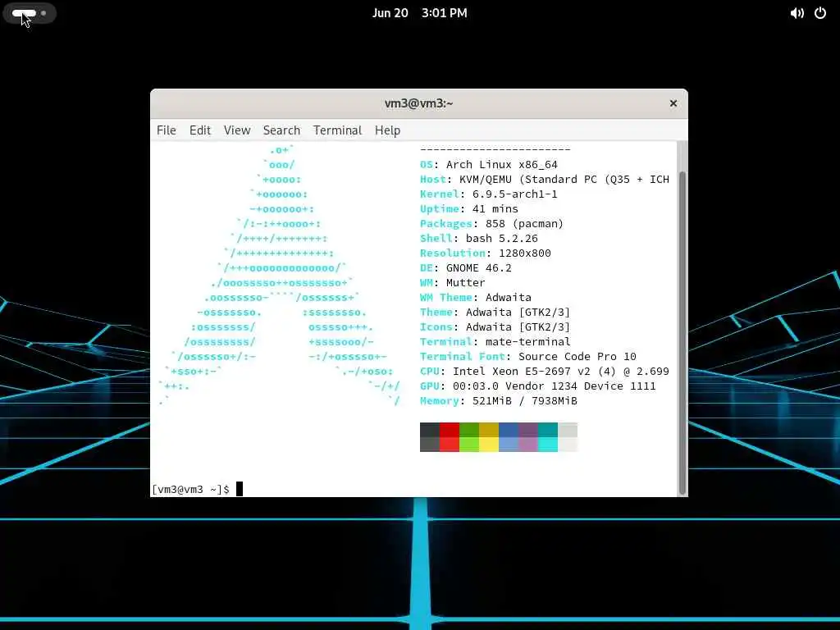
Task: Click the green color block
Action: [x=469, y=437]
